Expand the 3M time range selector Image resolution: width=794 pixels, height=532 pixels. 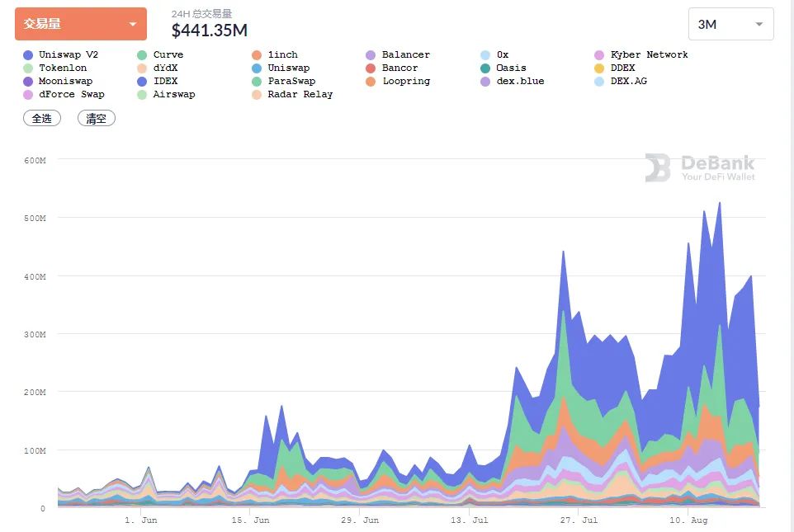[x=730, y=24]
